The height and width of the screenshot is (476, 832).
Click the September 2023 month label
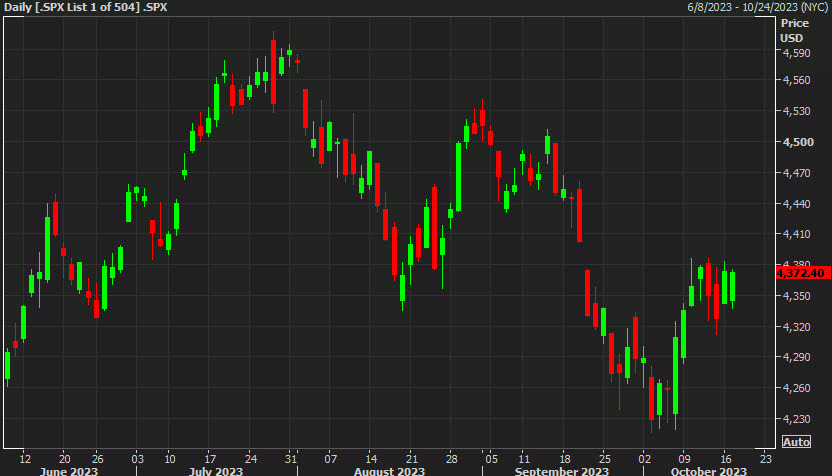point(562,471)
